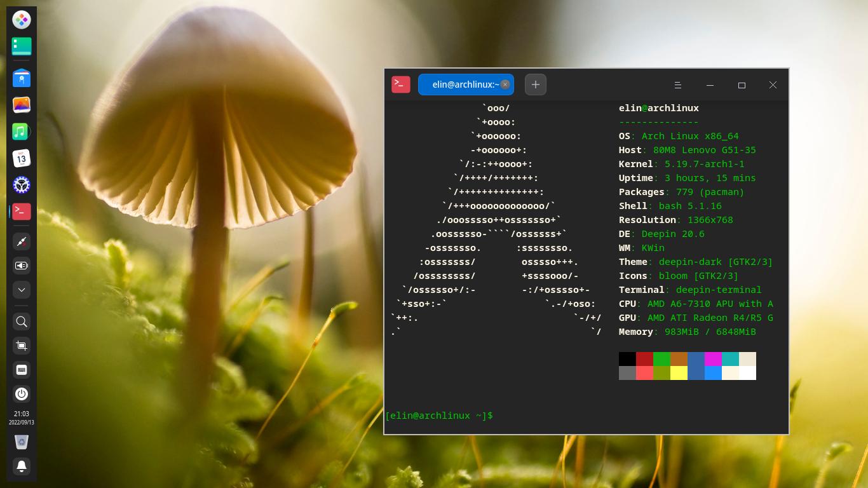This screenshot has width=868, height=488.
Task: Add a new terminal tab with plus
Action: coord(536,85)
